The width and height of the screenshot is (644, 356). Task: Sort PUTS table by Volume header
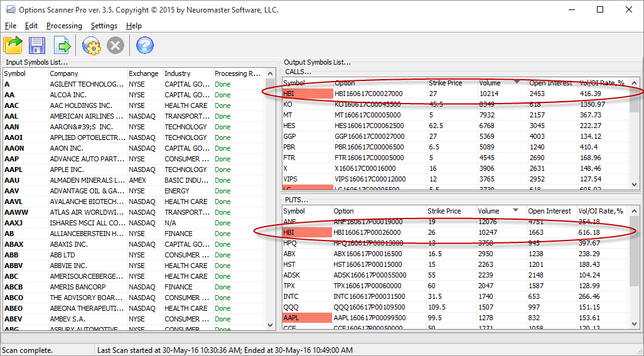point(501,211)
